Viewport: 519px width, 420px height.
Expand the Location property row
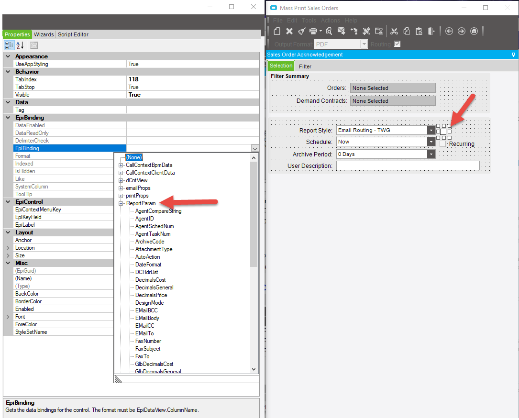coord(8,248)
